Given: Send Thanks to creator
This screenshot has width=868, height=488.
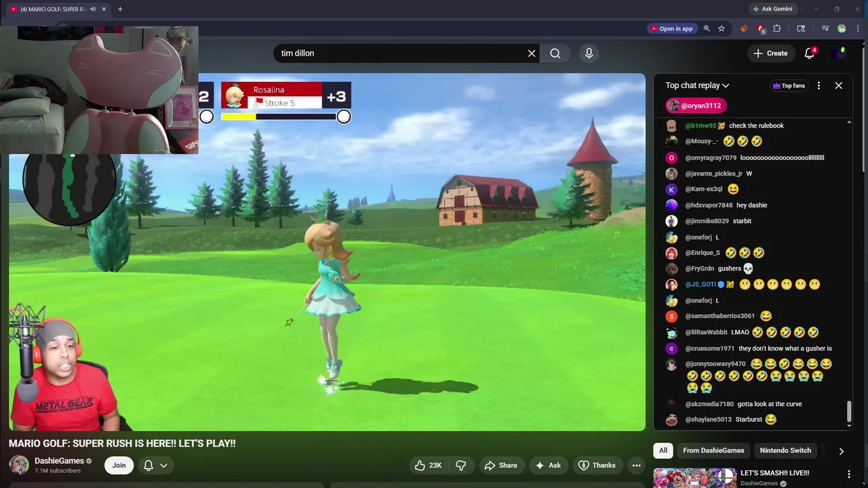Looking at the screenshot, I should [x=597, y=465].
